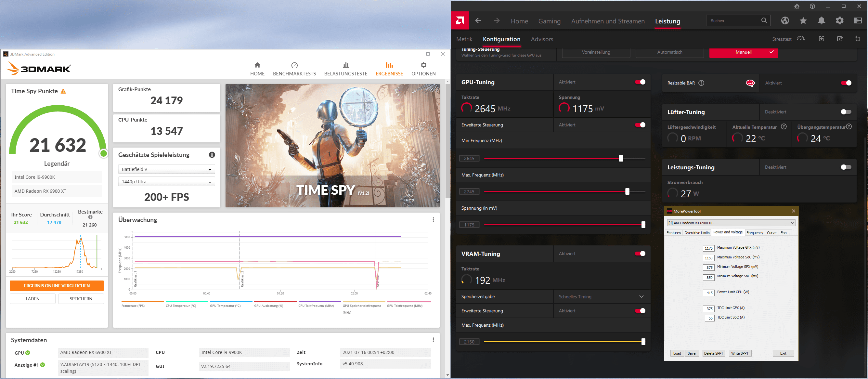868x379 pixels.
Task: Switch to Metrik tab
Action: coord(464,39)
